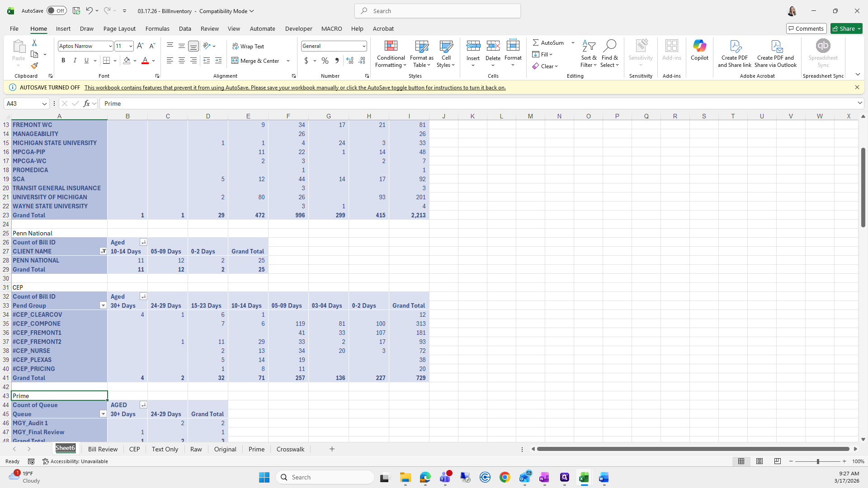Image resolution: width=868 pixels, height=488 pixels.
Task: Toggle the AutoSave switch
Action: (x=57, y=11)
